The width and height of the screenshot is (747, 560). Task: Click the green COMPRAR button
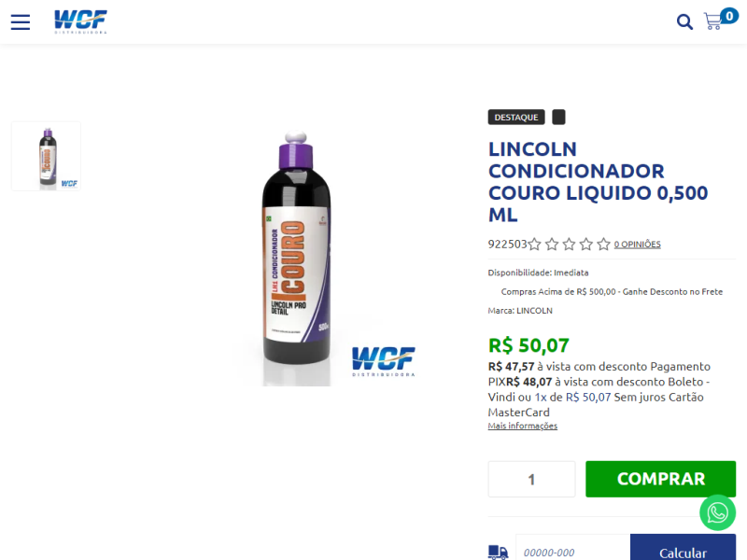coord(660,479)
